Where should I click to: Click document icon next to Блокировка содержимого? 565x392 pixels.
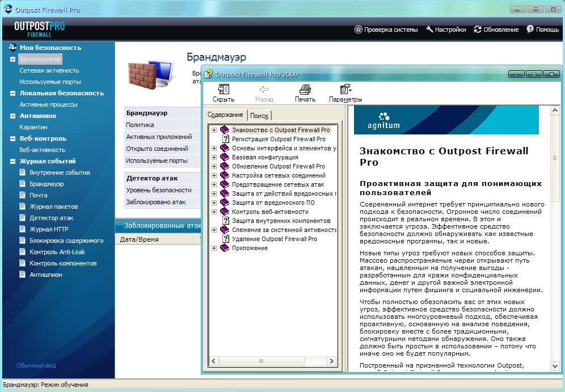23,241
